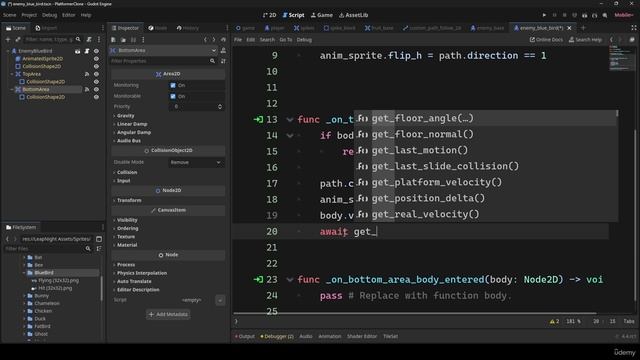Click the signal connection arrow on line 23

258,280
